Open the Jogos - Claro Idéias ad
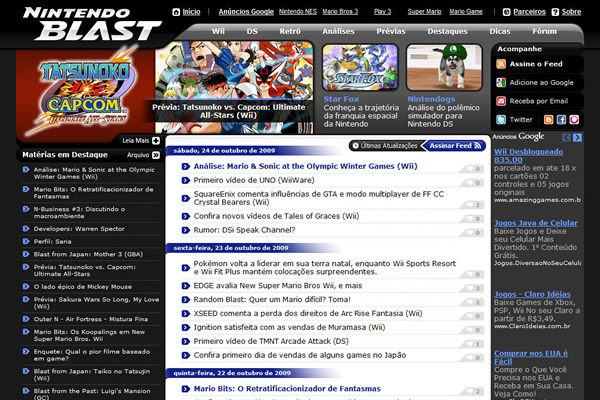 (532, 294)
